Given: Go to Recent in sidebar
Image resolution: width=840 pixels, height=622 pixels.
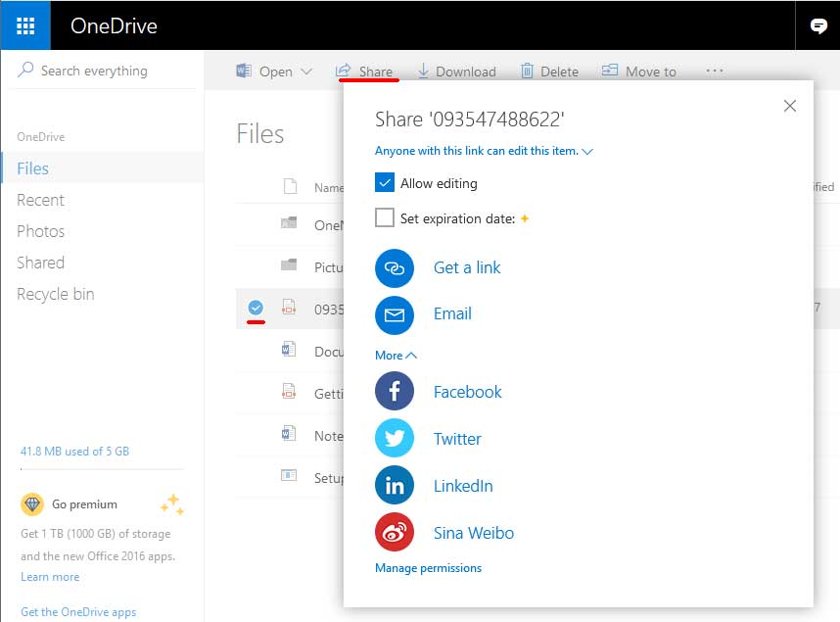Looking at the screenshot, I should [41, 200].
